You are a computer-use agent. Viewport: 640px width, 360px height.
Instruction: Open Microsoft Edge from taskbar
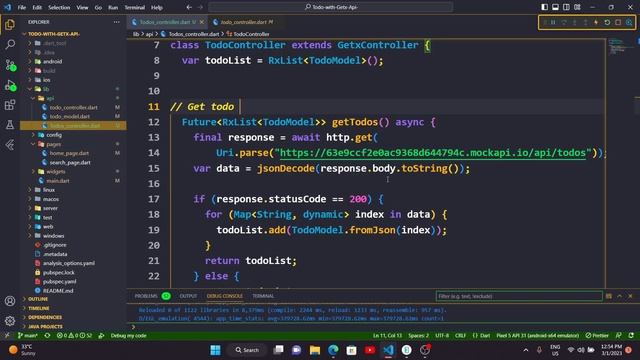click(333, 350)
